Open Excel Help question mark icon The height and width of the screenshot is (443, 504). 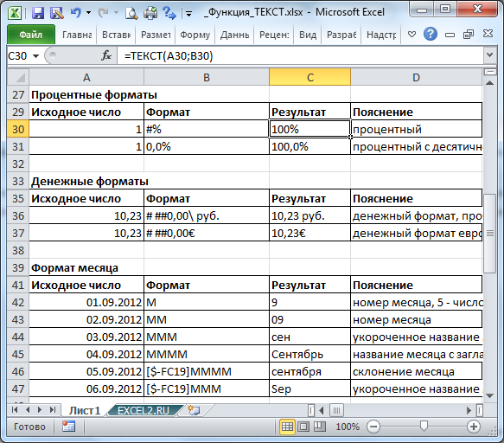[x=431, y=34]
